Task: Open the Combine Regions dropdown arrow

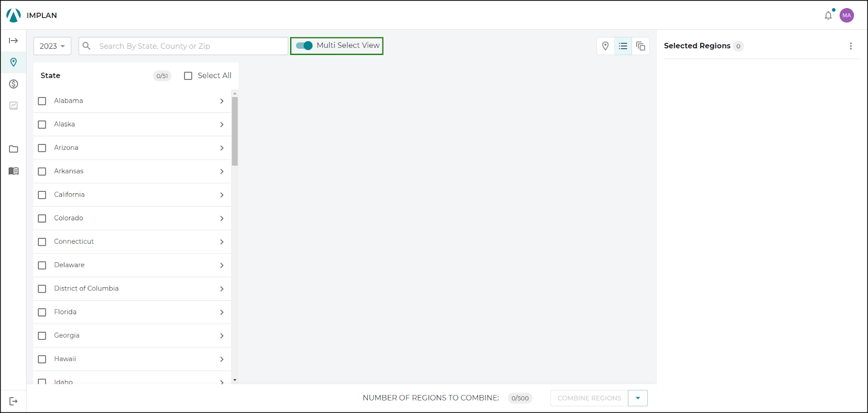Action: coord(638,398)
